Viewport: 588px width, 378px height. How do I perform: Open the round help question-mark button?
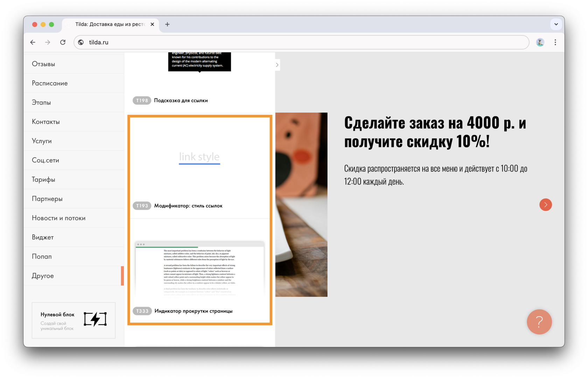539,322
